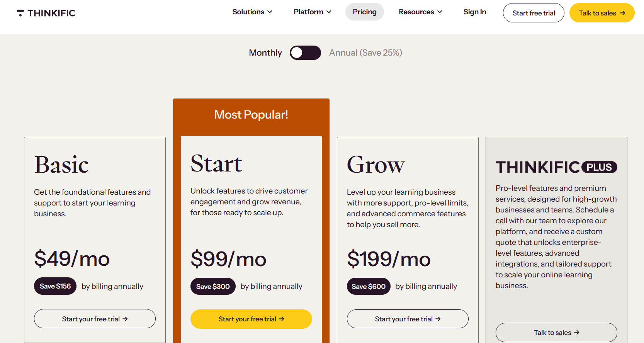Toggle Monthly/Annual billing switch

305,53
